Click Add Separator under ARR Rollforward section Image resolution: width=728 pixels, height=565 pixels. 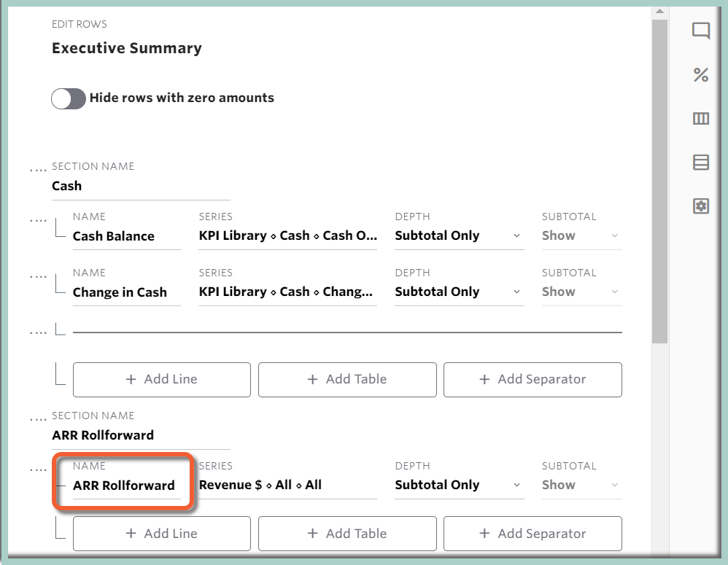coord(533,533)
